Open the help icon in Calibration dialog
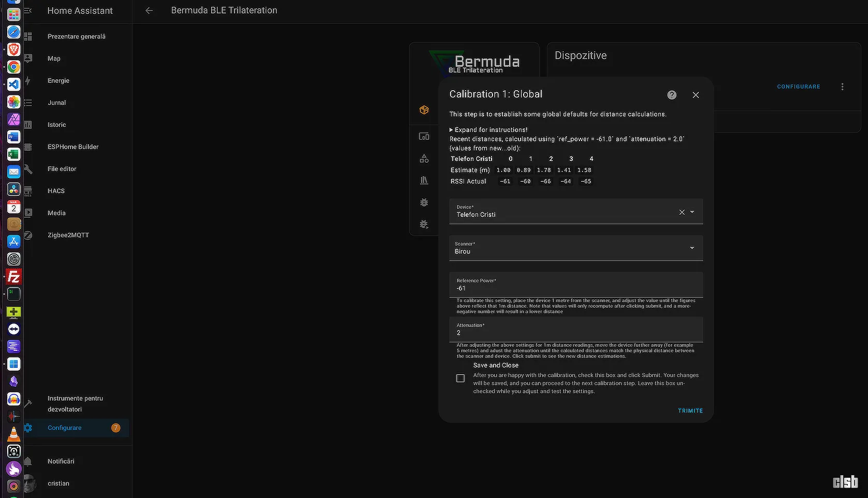This screenshot has width=868, height=498. [672, 95]
